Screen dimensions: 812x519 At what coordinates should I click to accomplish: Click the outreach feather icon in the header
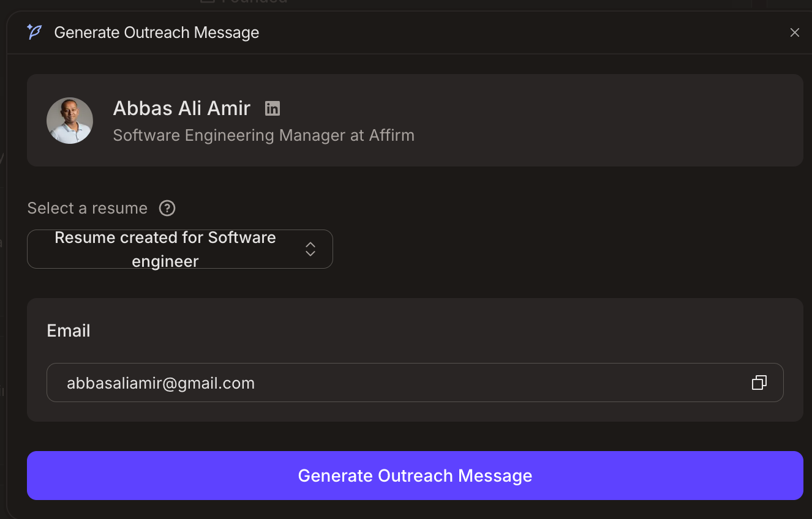pyautogui.click(x=34, y=32)
